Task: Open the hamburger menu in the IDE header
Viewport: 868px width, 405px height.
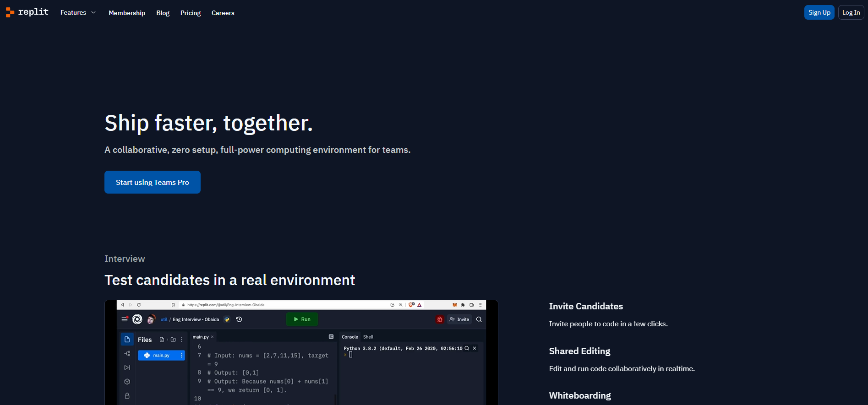Action: pos(125,319)
